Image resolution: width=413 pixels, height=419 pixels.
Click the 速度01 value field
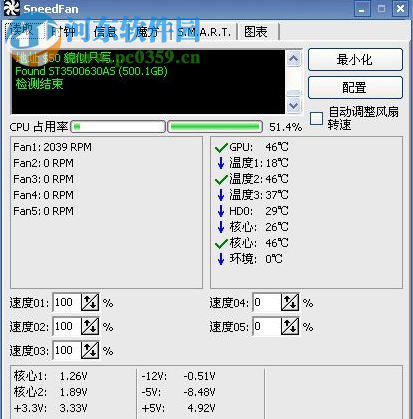pyautogui.click(x=67, y=302)
